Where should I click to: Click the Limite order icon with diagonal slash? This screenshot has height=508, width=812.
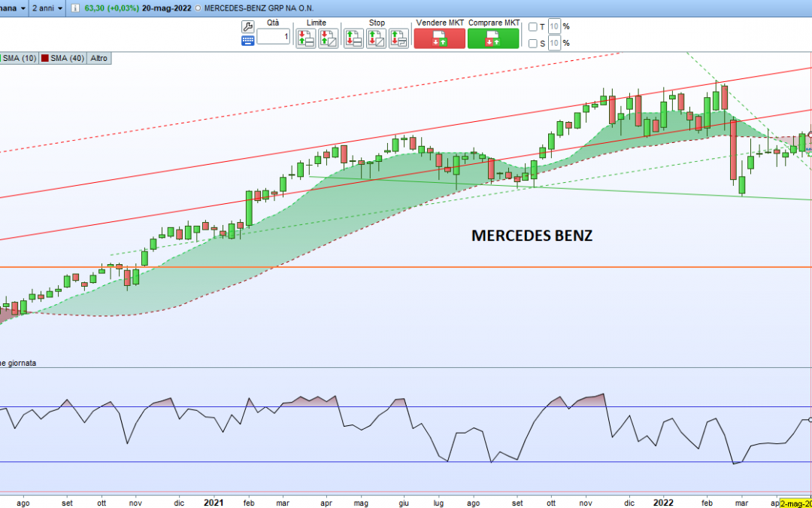tap(328, 38)
